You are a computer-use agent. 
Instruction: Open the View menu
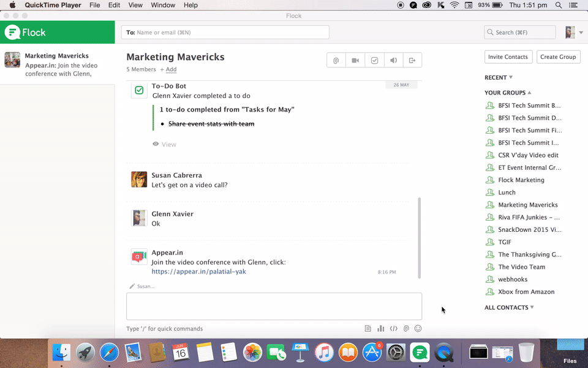coord(135,6)
